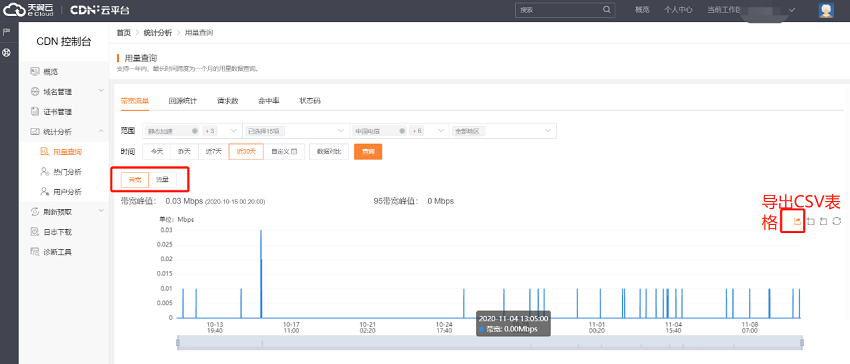
Task: Remove the 静态加速 tag
Action: [195, 131]
